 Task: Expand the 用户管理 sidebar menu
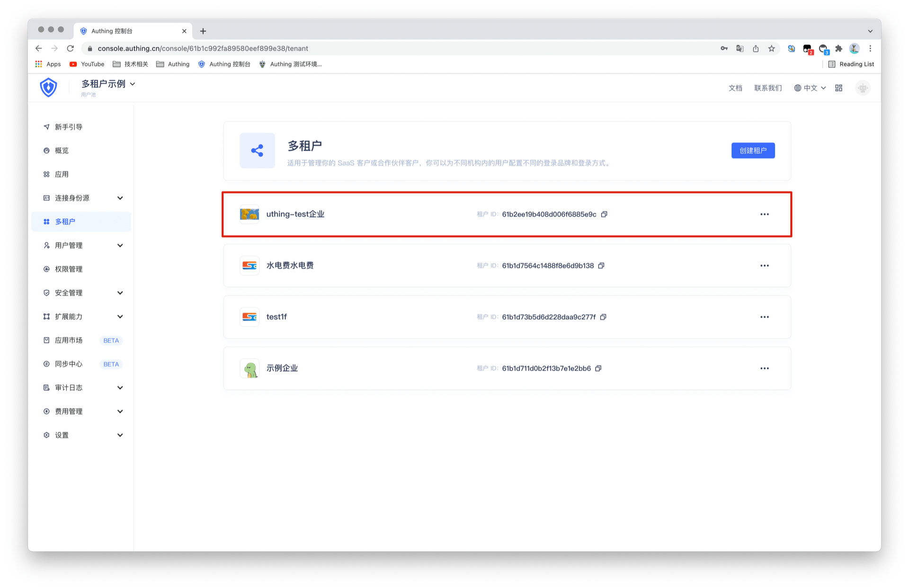click(120, 245)
